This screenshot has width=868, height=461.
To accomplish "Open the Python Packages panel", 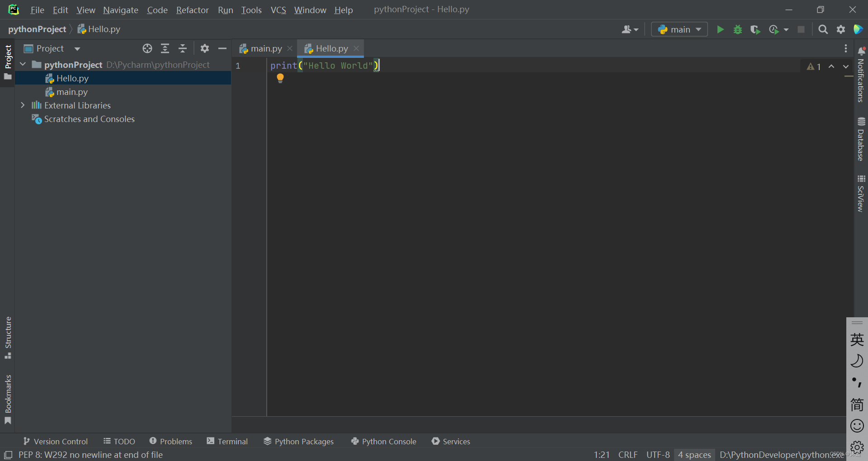I will click(x=298, y=441).
